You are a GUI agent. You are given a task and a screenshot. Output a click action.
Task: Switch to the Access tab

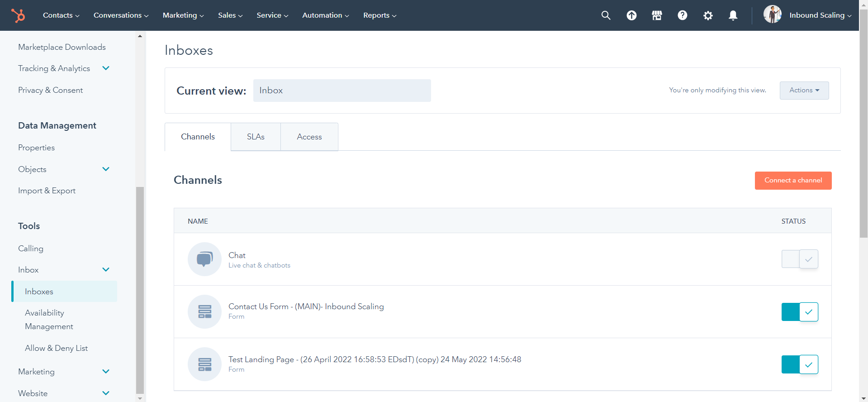coord(309,137)
